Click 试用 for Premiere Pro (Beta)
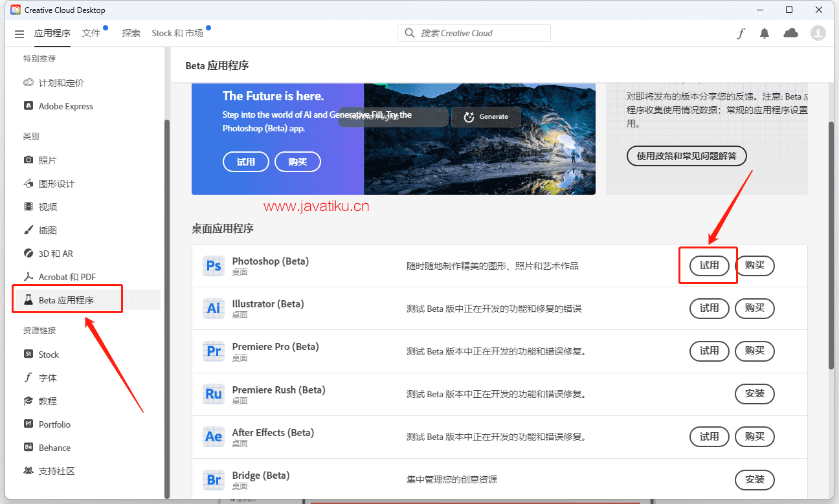839x504 pixels. [710, 351]
